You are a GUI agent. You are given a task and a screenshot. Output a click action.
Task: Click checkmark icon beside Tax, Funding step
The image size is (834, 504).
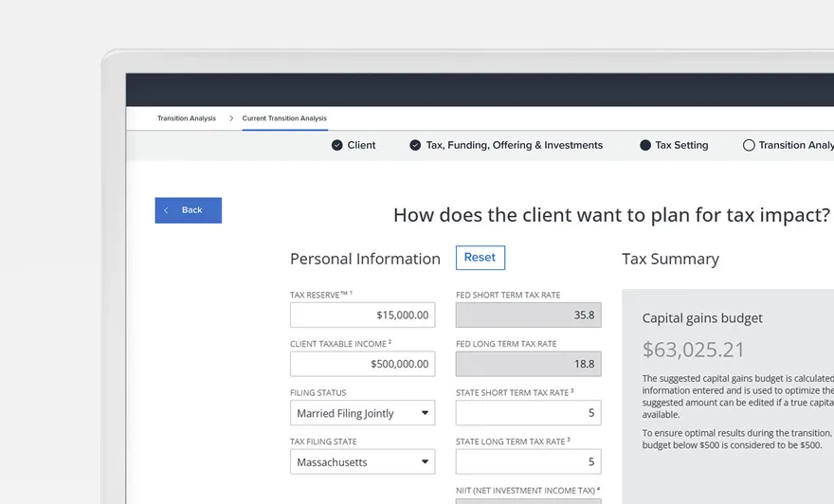(415, 145)
